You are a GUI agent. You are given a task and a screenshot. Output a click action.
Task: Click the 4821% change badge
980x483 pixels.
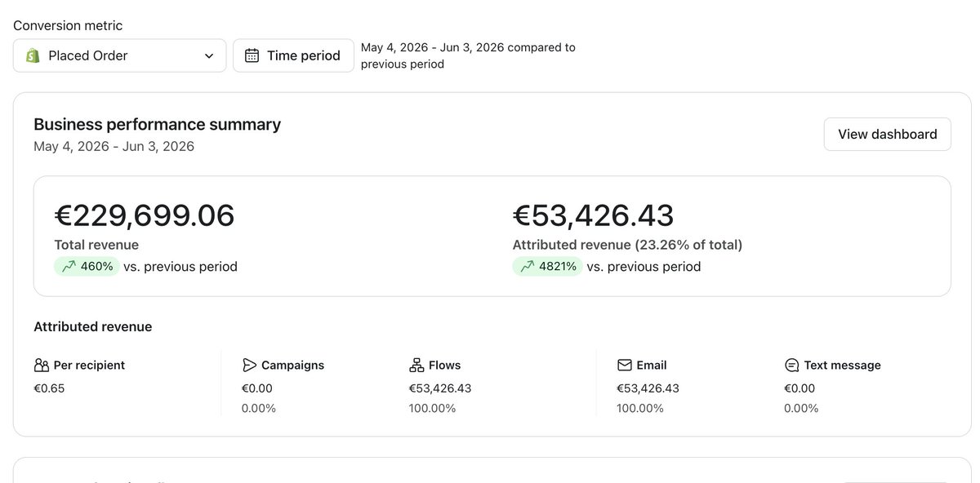(x=548, y=266)
